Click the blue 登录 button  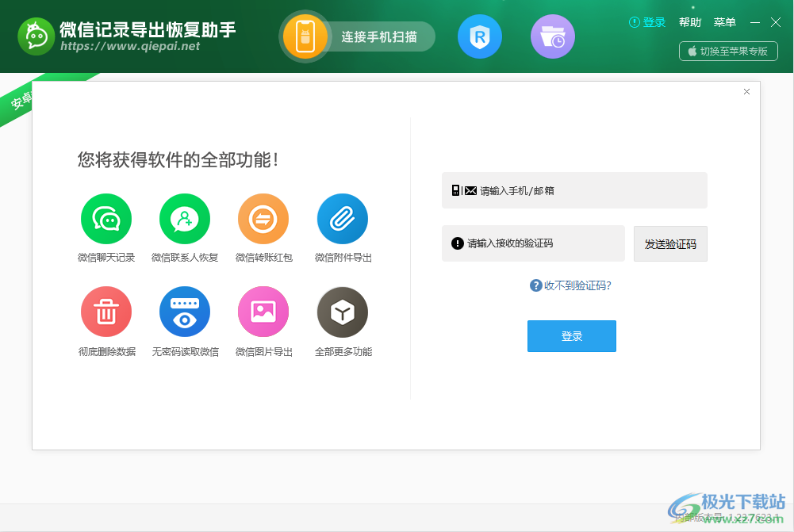[572, 336]
